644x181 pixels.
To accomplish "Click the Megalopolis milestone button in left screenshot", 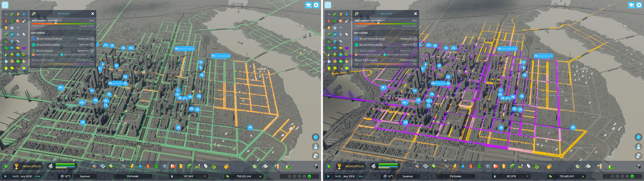I will click(x=28, y=166).
